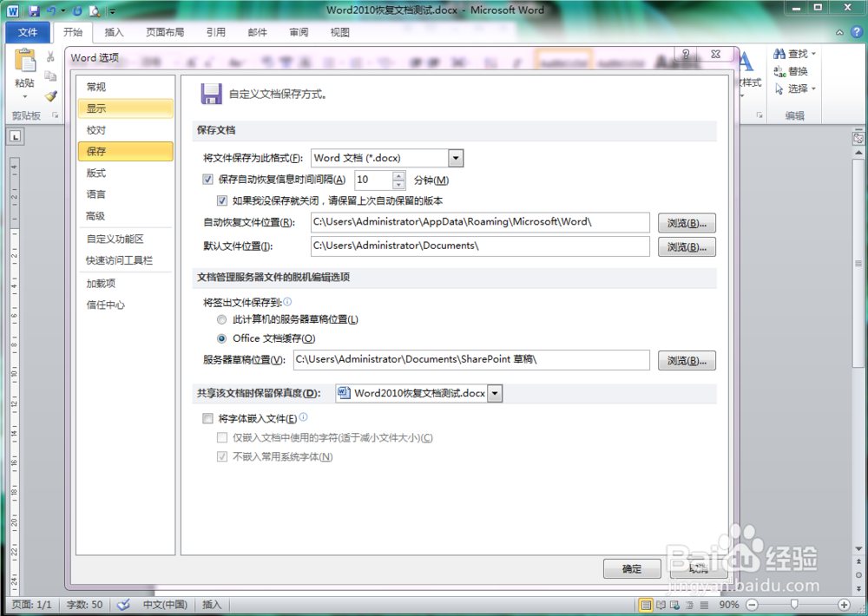868x616 pixels.
Task: Open the 页面布局 ribbon tab
Action: click(x=165, y=32)
